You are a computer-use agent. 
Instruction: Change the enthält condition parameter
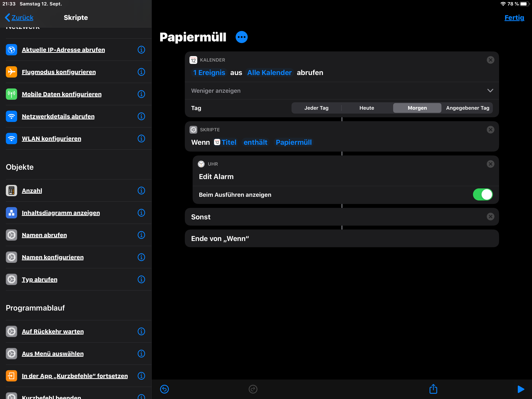pos(255,142)
